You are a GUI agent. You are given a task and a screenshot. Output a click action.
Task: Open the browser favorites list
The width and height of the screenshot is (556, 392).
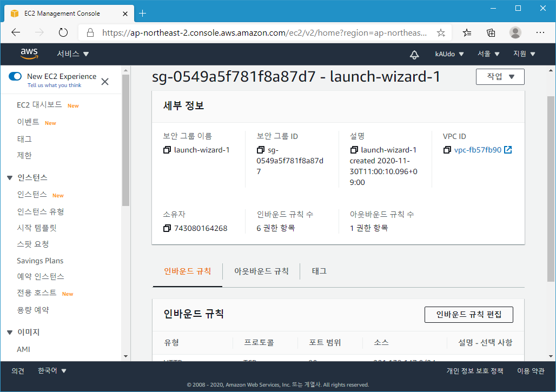(x=467, y=32)
